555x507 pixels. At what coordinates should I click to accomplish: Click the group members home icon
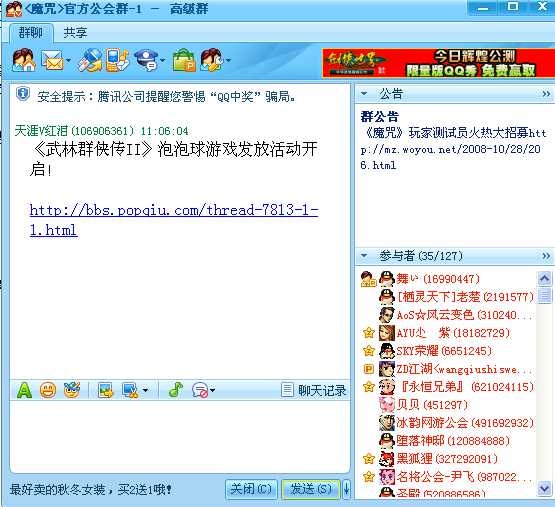coord(24,60)
